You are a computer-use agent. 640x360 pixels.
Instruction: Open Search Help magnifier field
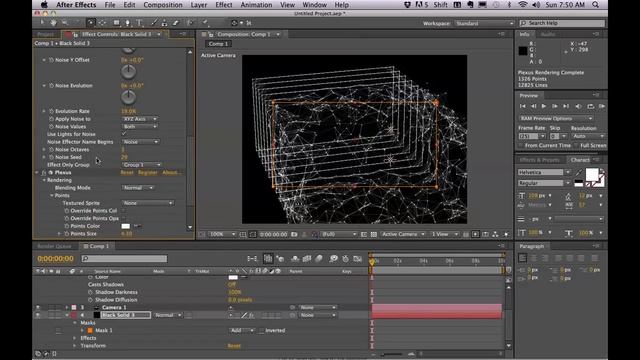point(562,23)
